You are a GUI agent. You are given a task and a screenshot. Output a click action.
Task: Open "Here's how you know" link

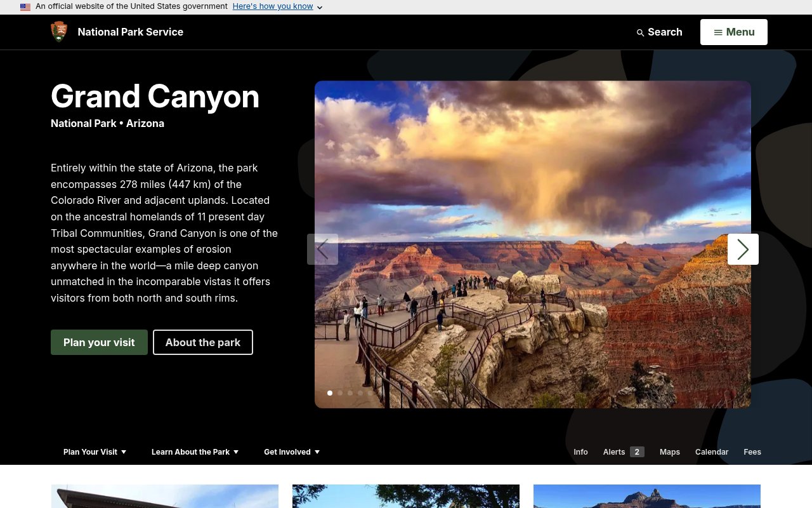273,6
